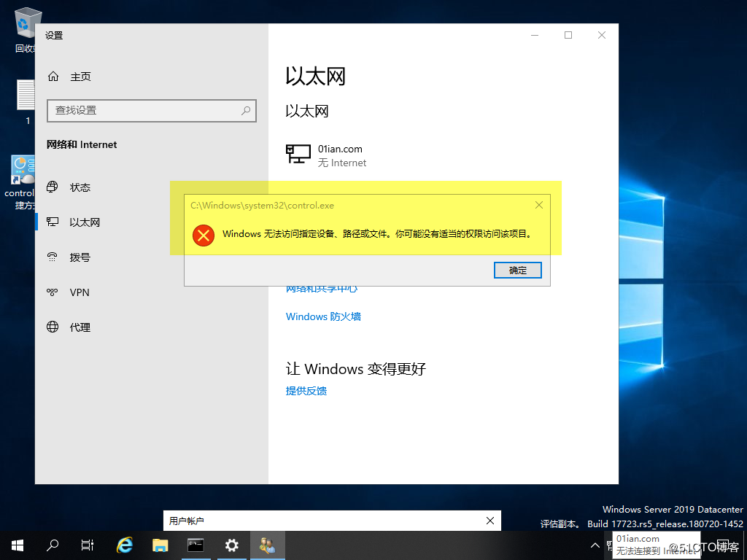The width and height of the screenshot is (747, 560).
Task: Show hidden system tray icons
Action: click(x=595, y=545)
